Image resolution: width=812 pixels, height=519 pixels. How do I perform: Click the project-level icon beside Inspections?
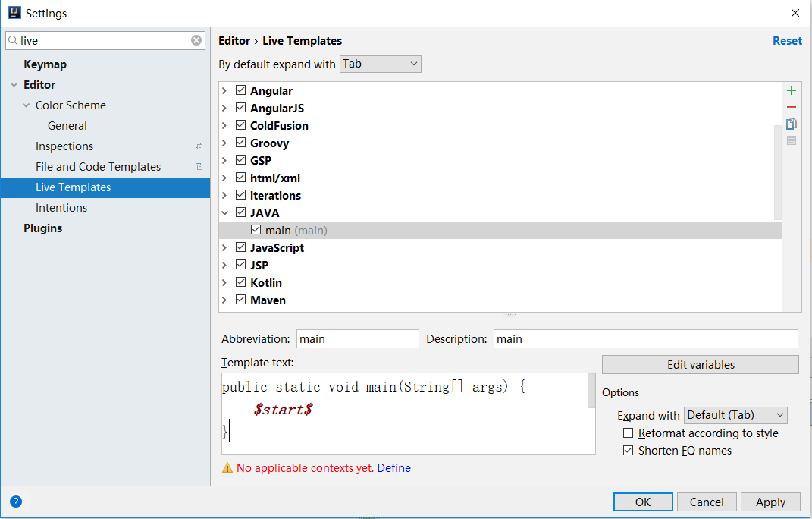pos(199,146)
